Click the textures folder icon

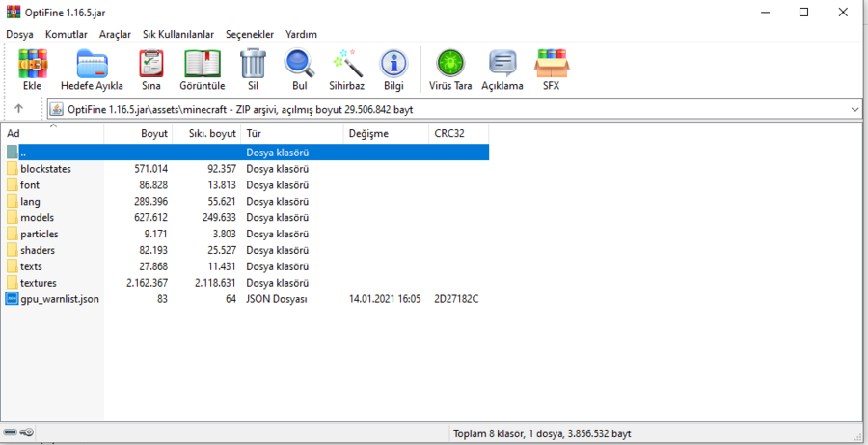pyautogui.click(x=13, y=283)
